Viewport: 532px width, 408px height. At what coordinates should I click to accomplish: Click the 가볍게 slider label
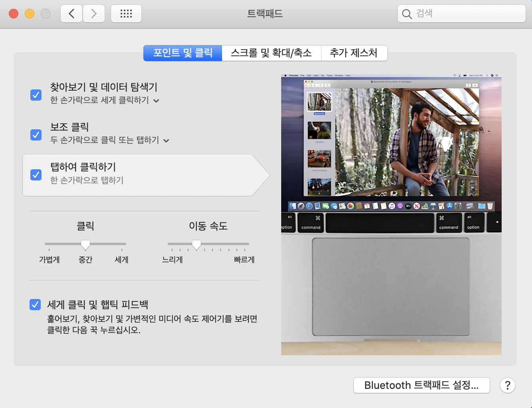(50, 260)
